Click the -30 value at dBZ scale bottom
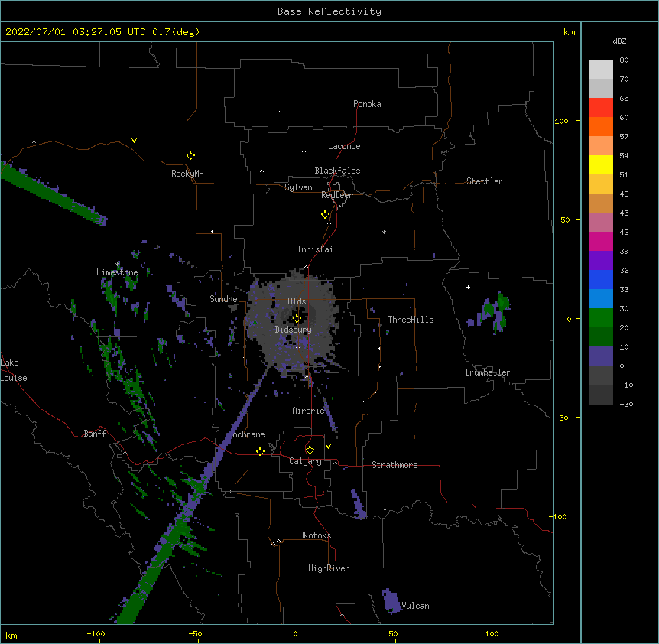This screenshot has height=644, width=659. point(626,404)
